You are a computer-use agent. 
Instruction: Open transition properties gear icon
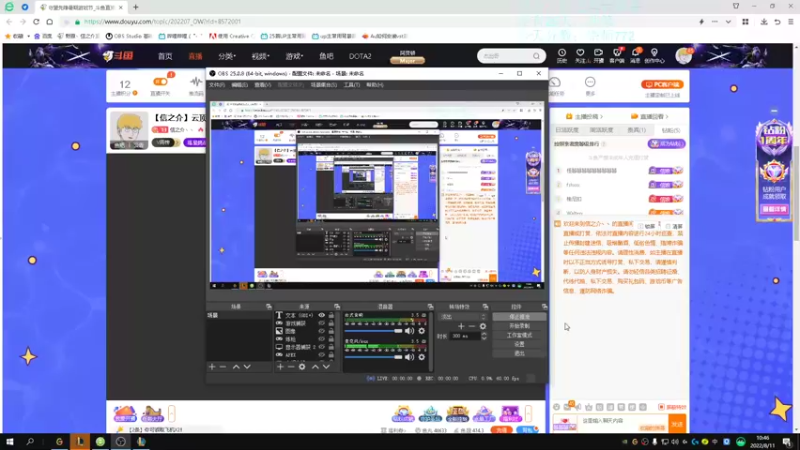click(483, 326)
